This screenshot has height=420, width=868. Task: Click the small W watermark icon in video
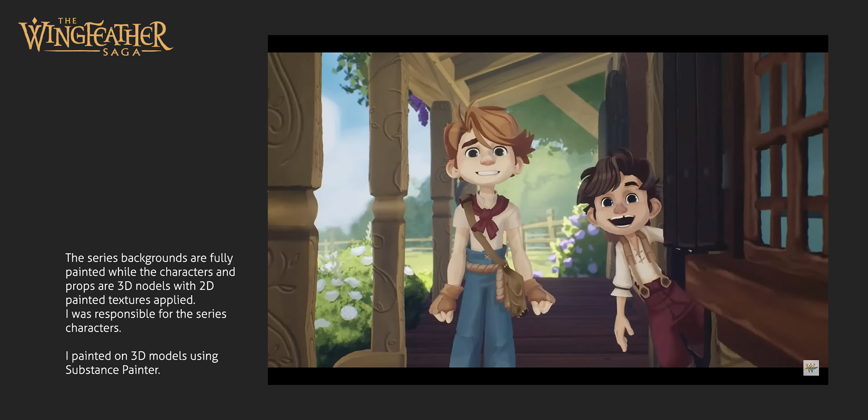(811, 368)
